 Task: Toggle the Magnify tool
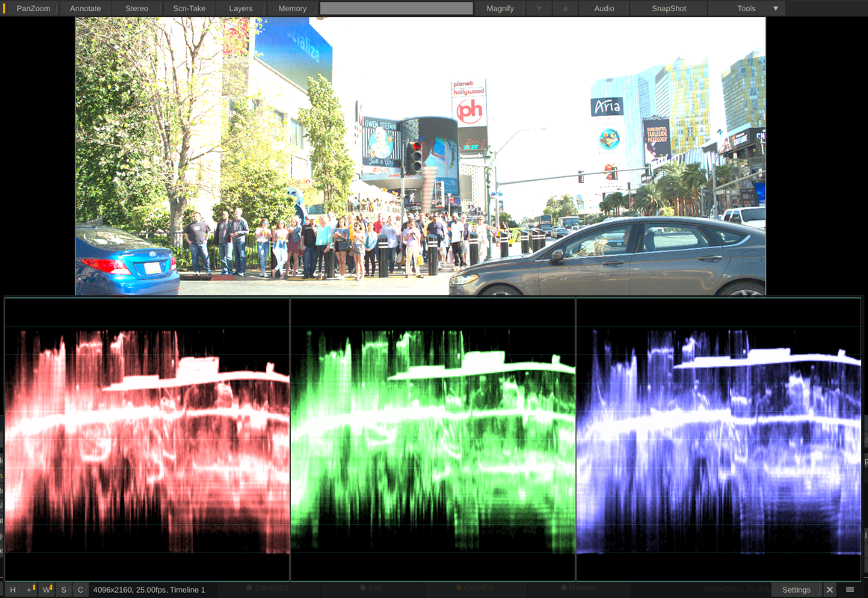click(x=500, y=8)
